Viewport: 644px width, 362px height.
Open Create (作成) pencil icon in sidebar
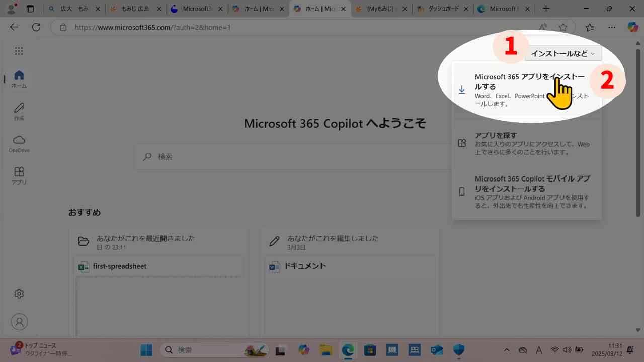pyautogui.click(x=19, y=112)
